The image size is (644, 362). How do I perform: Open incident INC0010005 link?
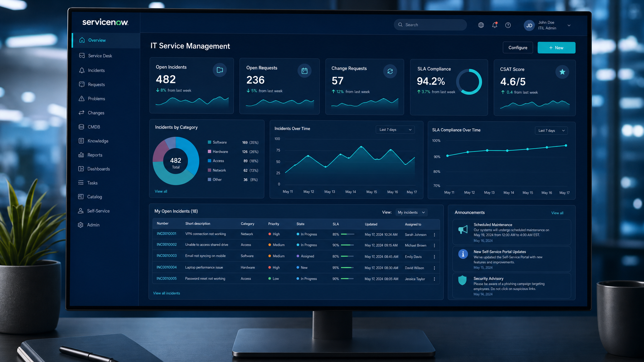click(167, 278)
